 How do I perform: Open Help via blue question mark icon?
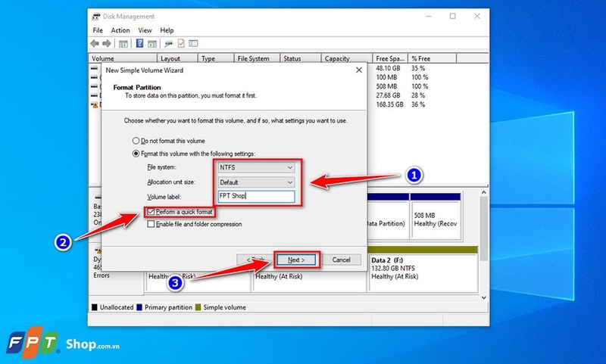pyautogui.click(x=140, y=44)
